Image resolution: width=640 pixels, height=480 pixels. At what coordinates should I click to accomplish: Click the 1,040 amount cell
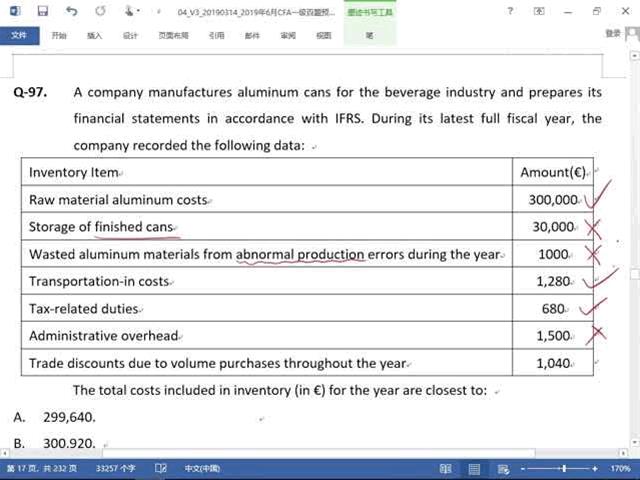[x=553, y=363]
